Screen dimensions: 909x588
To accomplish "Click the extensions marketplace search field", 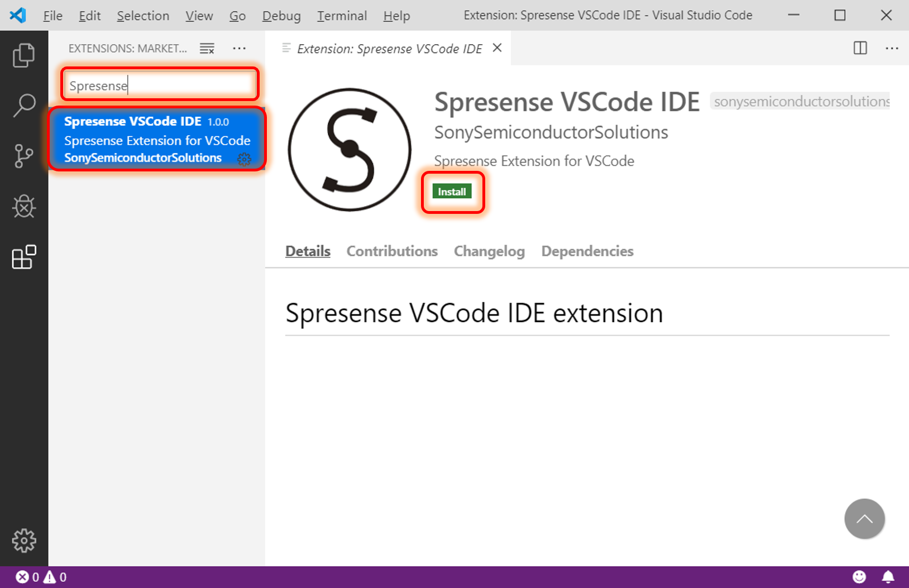I will pyautogui.click(x=159, y=85).
